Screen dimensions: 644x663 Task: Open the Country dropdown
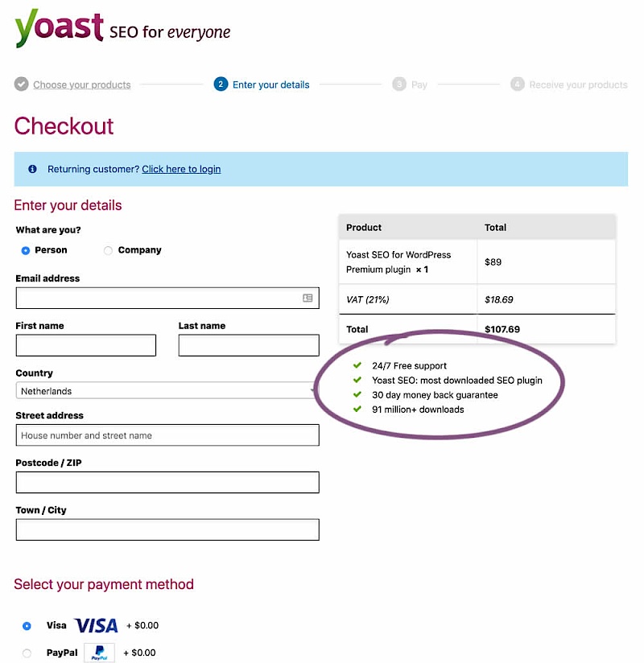(167, 391)
